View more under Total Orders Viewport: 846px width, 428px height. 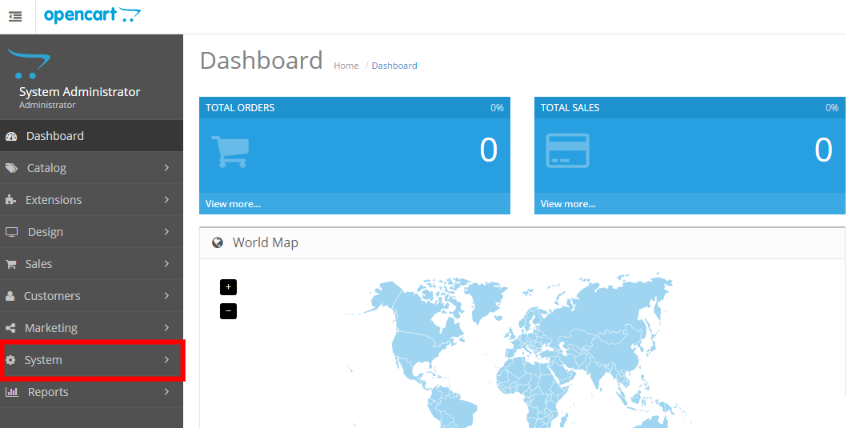pos(233,204)
